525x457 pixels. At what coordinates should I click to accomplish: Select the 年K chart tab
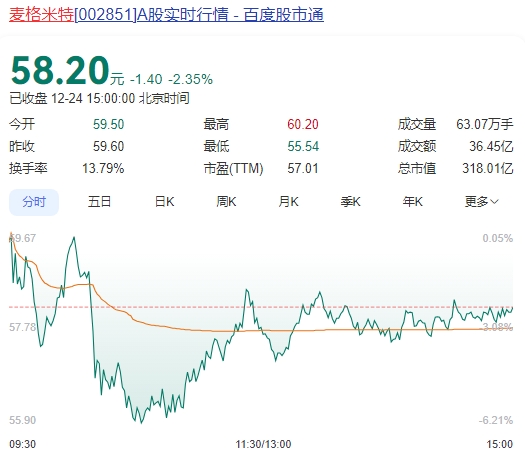click(x=412, y=202)
